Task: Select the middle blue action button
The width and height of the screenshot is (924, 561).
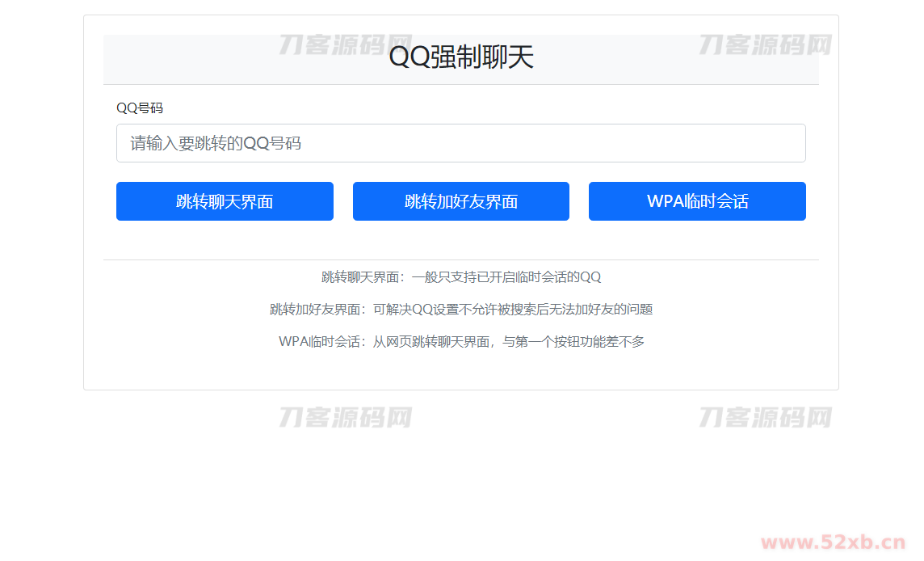Action: pyautogui.click(x=460, y=201)
